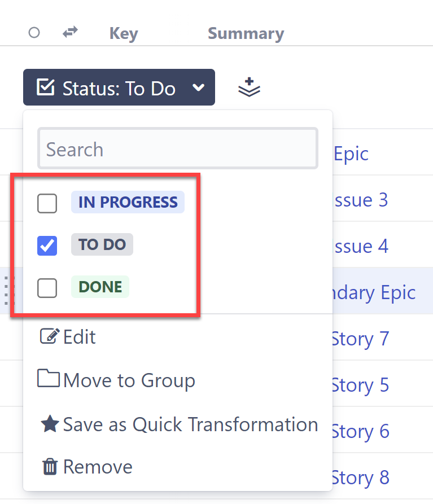Click the circle icon in column header
The height and width of the screenshot is (504, 433).
coord(34,33)
